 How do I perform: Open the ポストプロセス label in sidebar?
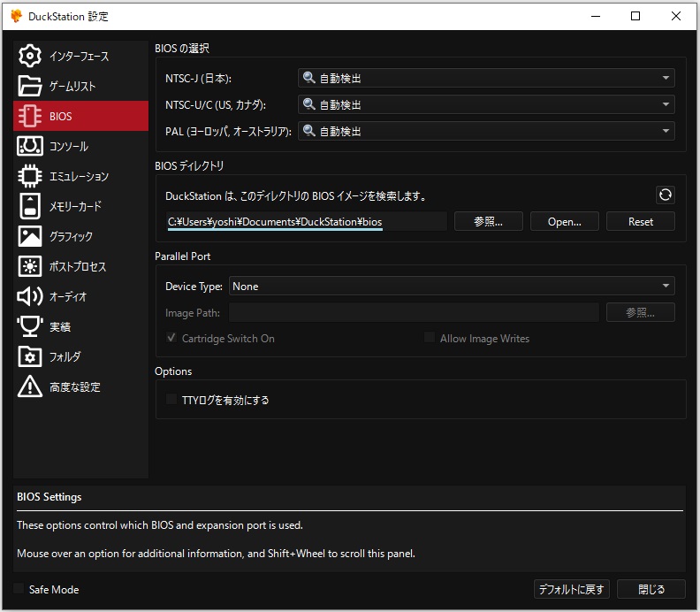pos(78,267)
